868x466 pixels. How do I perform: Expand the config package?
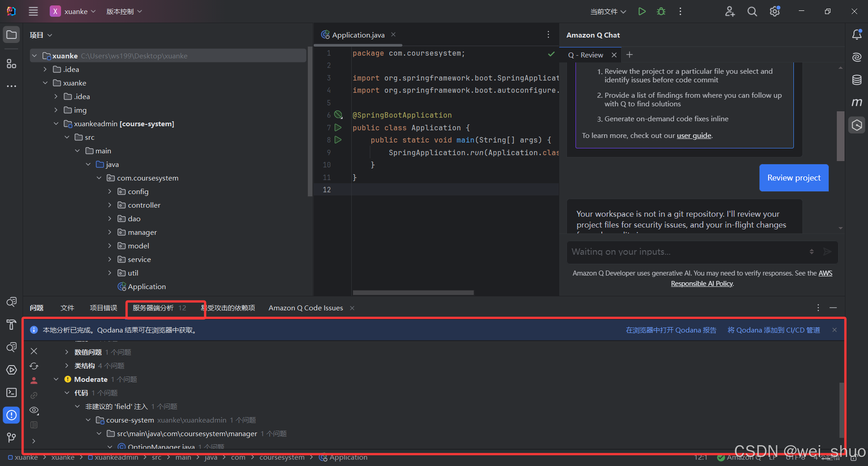[109, 191]
